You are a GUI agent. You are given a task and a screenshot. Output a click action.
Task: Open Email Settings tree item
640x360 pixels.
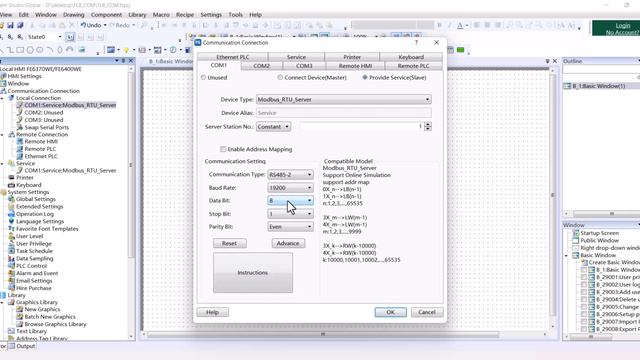click(x=34, y=280)
